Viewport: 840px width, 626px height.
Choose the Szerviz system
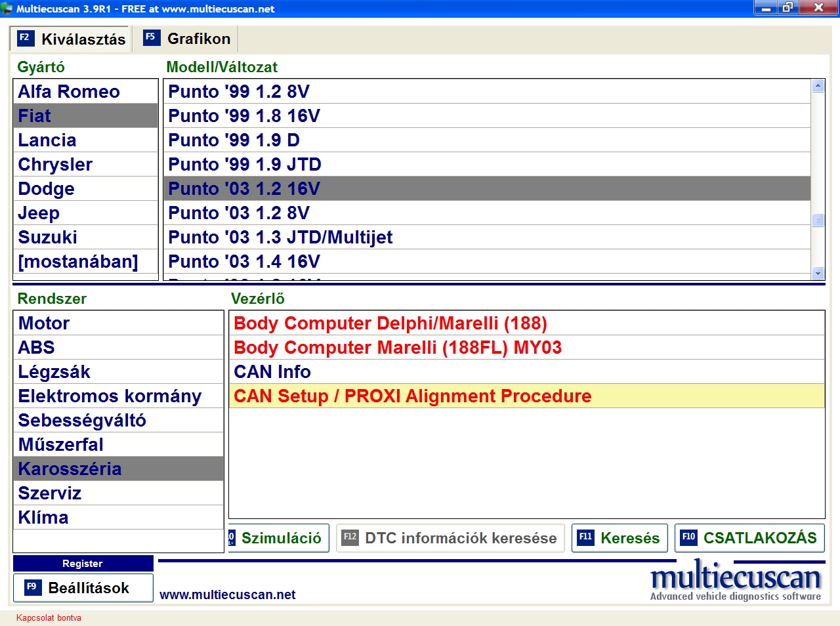[x=119, y=493]
